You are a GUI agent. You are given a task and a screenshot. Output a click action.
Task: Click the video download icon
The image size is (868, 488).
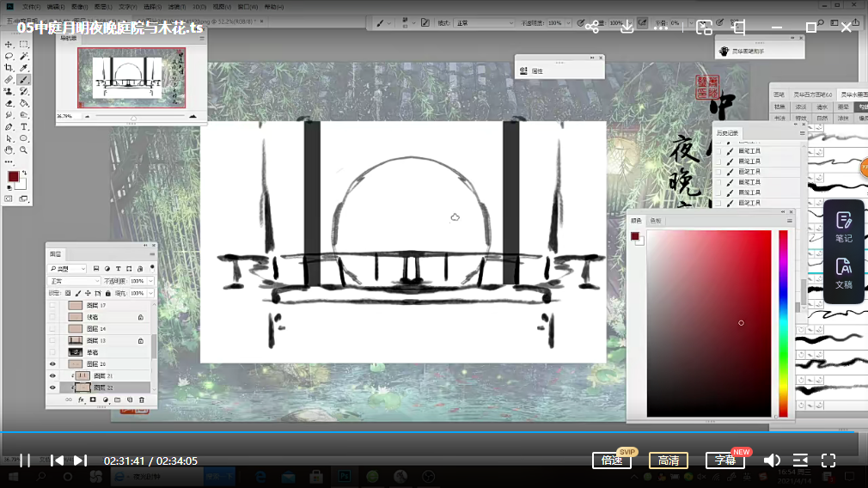tap(627, 27)
